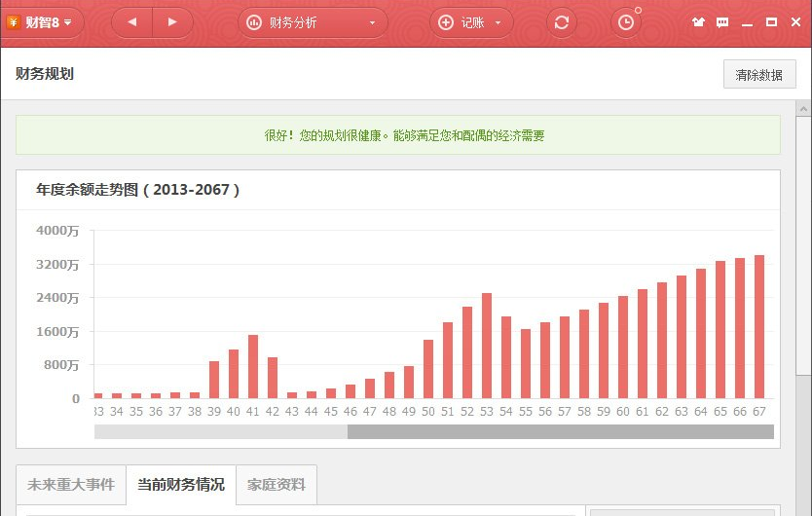Image resolution: width=812 pixels, height=516 pixels.
Task: Click the x-axis label 50
Action: tap(428, 412)
